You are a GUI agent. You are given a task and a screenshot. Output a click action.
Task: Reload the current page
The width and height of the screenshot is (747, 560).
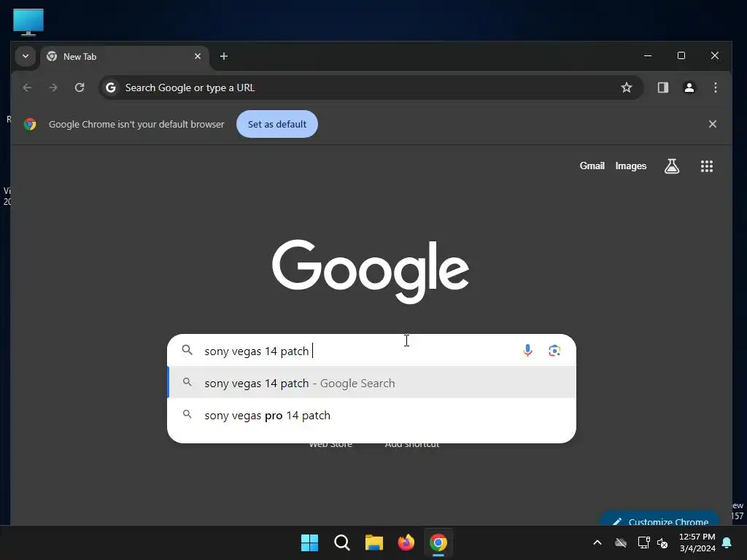point(80,87)
